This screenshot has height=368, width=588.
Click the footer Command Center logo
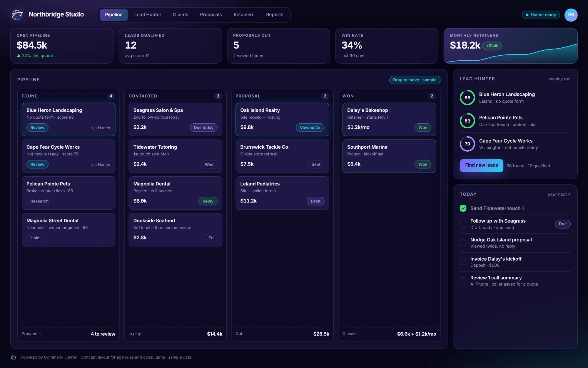[x=14, y=357]
